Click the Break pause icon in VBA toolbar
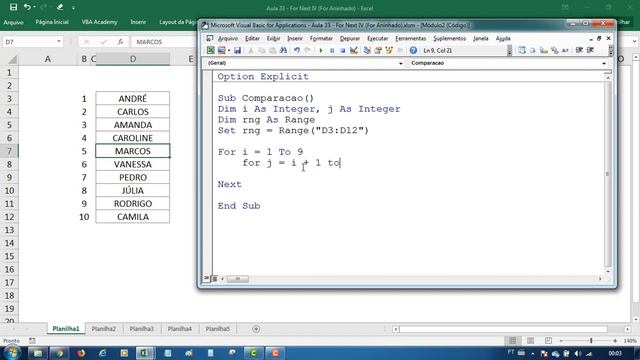Image resolution: width=640 pixels, height=360 pixels. tap(332, 50)
